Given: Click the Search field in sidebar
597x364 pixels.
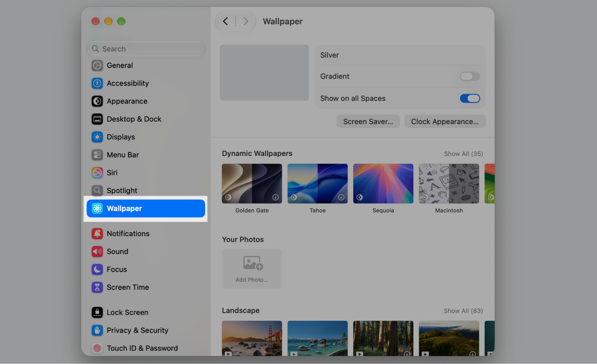Looking at the screenshot, I should pos(146,49).
